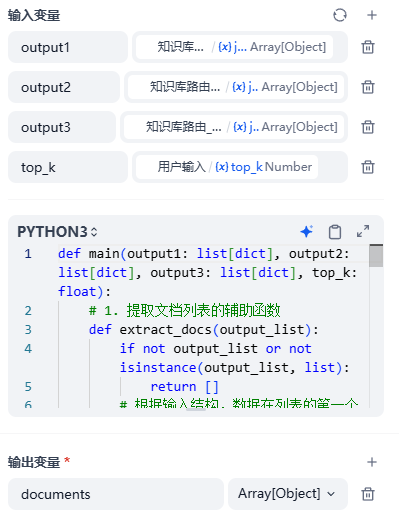Screen dimensions: 399x519
Task: Click the comment 提取文档列表的辅助函数
Action: 203,311
